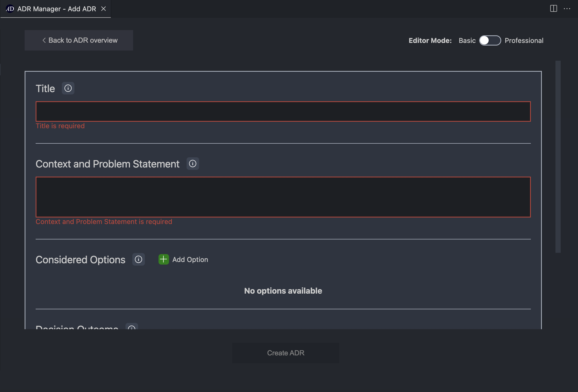Focus the Context and Problem Statement textarea
The image size is (578, 392).
[283, 197]
